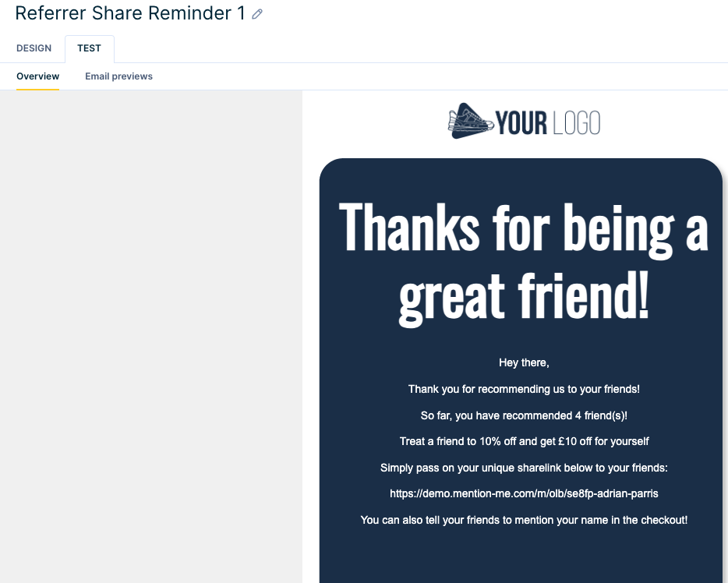Click the 'recommended 4 friend(s)' sentence
The height and width of the screenshot is (583, 728).
click(524, 415)
